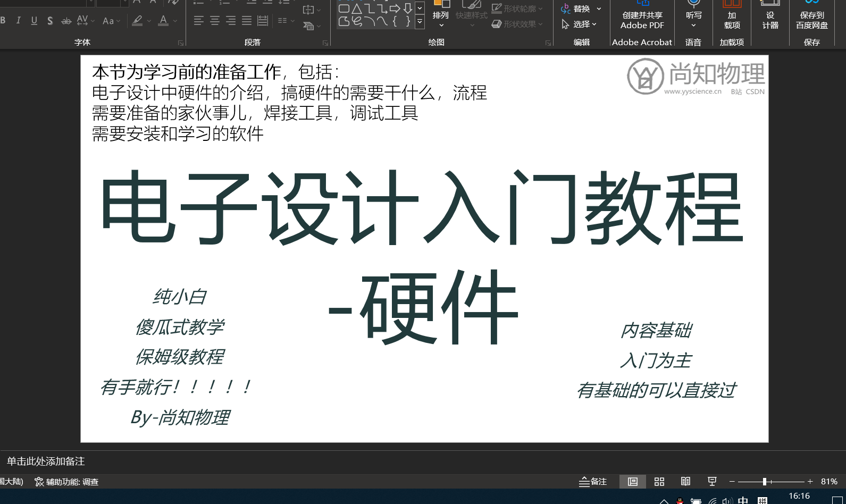
Task: Center align text
Action: coord(214,21)
